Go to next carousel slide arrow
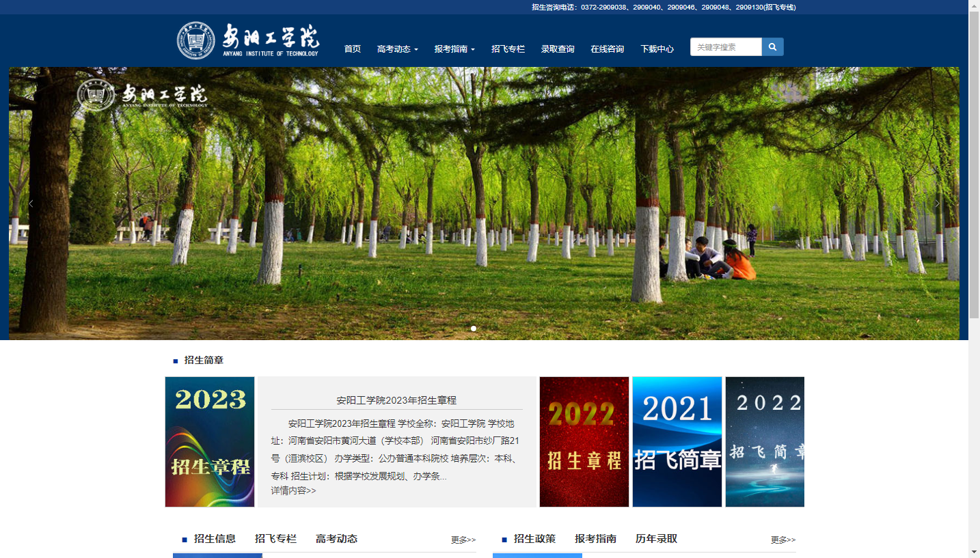This screenshot has height=558, width=980. coord(937,204)
